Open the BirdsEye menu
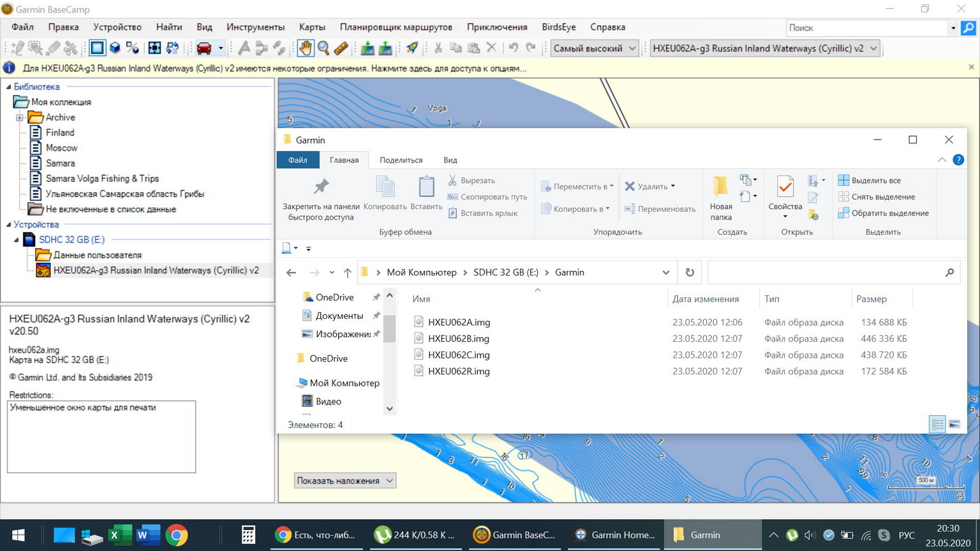The height and width of the screenshot is (551, 980). point(559,27)
